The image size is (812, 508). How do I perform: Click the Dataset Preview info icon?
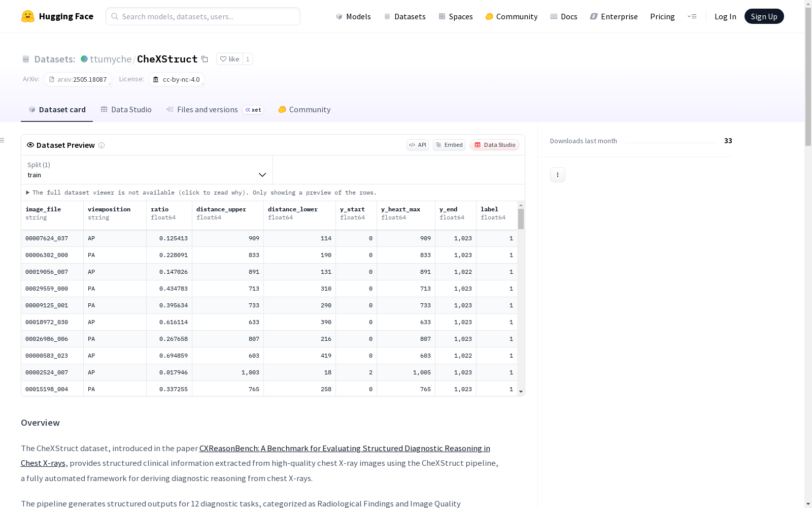point(101,145)
